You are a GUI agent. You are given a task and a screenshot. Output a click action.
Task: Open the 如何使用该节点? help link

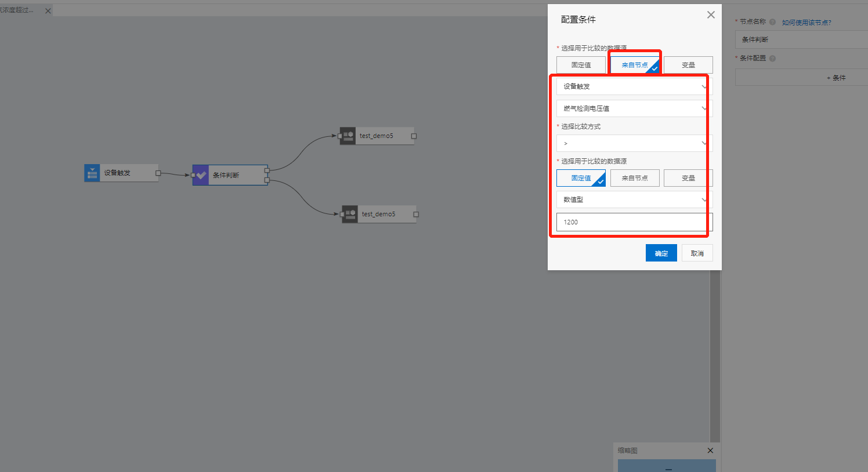coord(806,23)
